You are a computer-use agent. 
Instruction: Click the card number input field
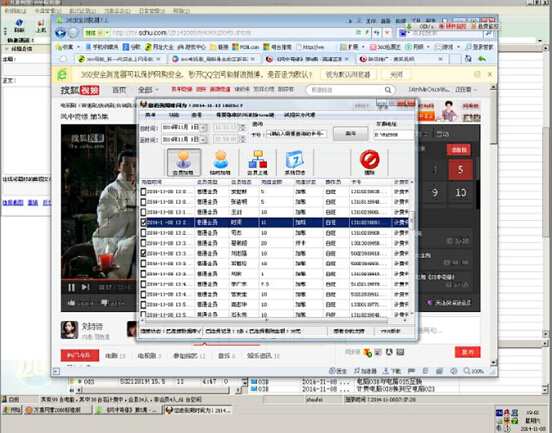(x=297, y=134)
